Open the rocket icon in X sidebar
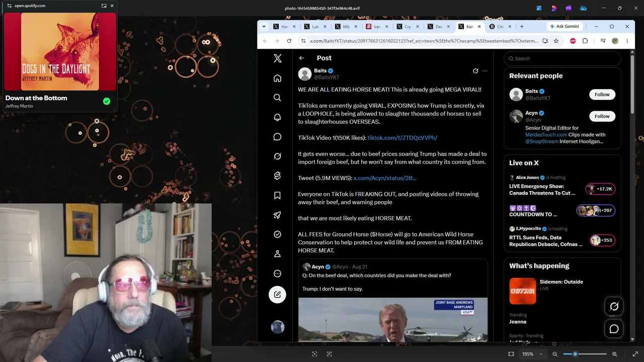644x362 pixels. coord(277,215)
